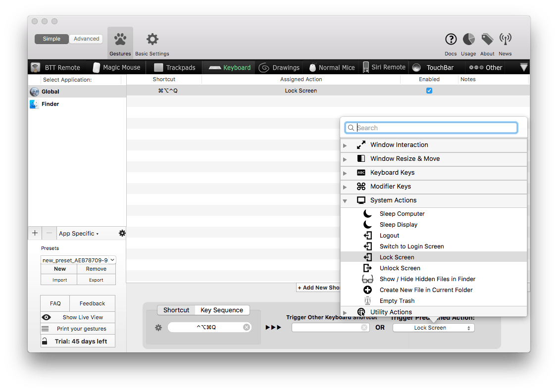Open Lock Screen predefined action dropdown
558x392 pixels.
click(433, 328)
